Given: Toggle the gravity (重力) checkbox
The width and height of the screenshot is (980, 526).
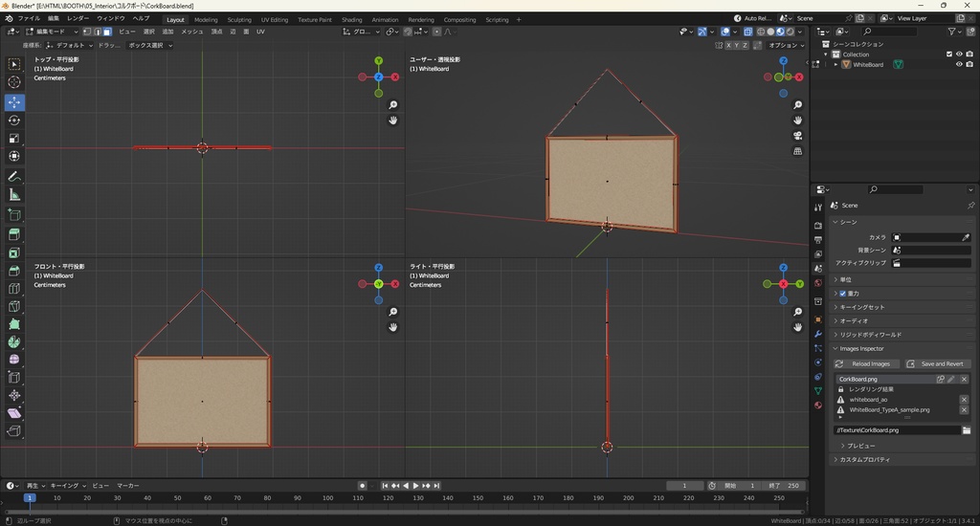Looking at the screenshot, I should [843, 294].
